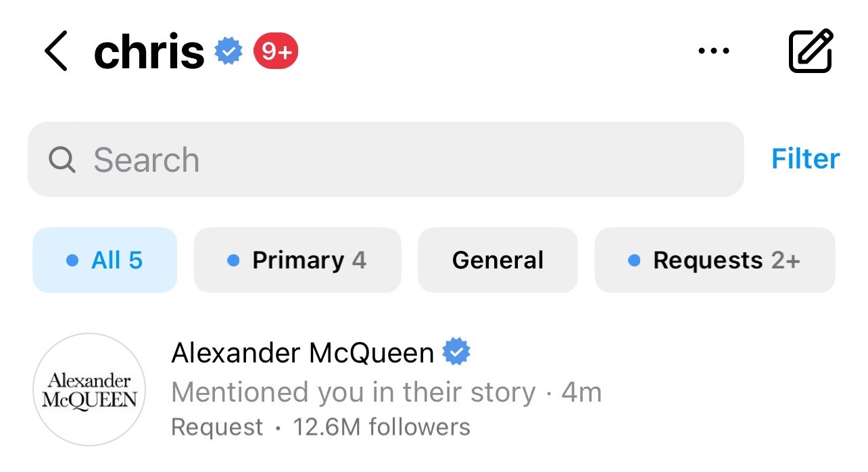Viewport: 868px width, 472px height.
Task: Switch accounts via the chris username
Action: click(149, 51)
